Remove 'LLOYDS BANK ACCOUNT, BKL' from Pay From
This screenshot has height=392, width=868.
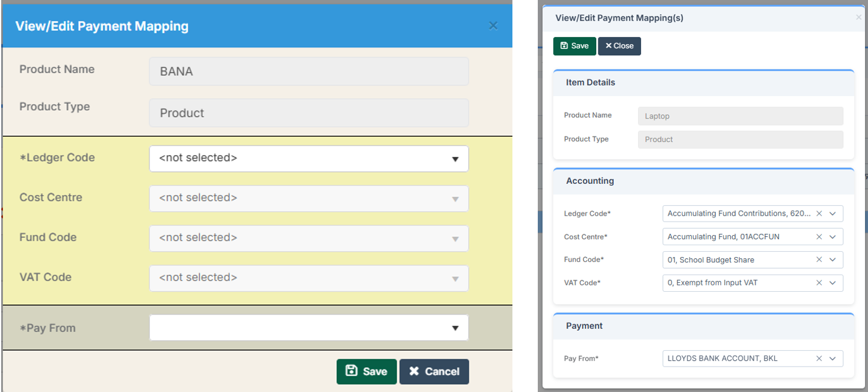[819, 358]
